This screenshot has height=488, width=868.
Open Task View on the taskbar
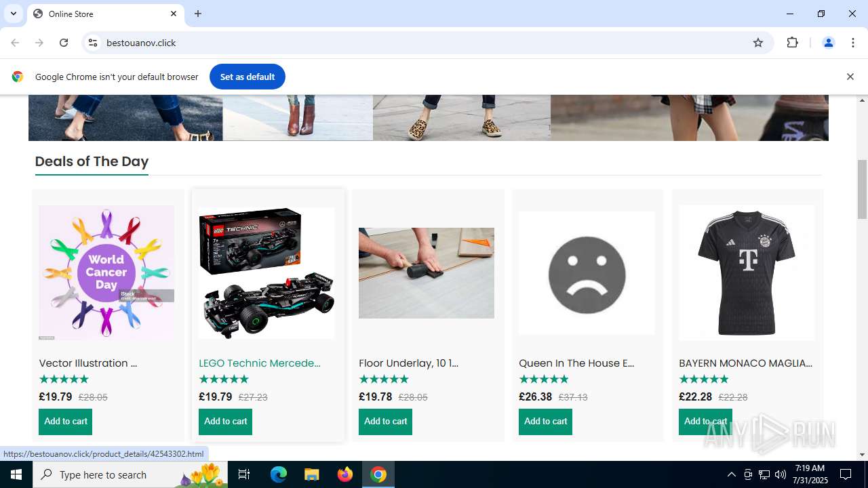[x=244, y=474]
